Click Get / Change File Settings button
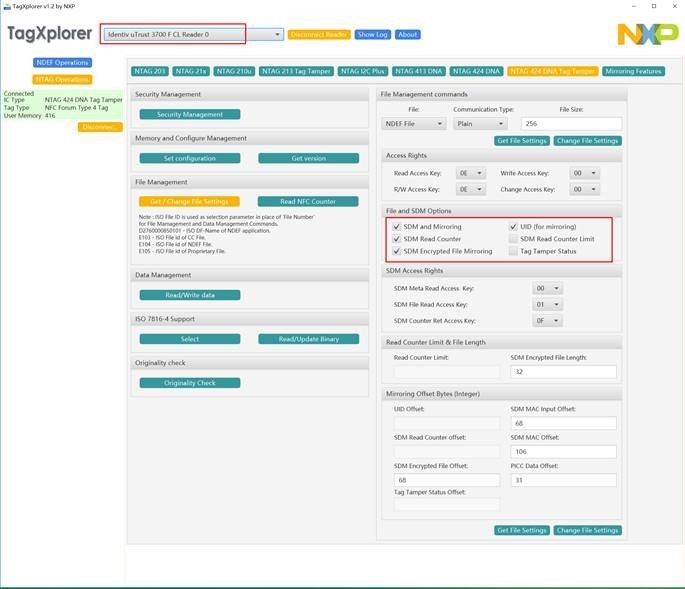Screen dimensions: 685x589 [189, 201]
